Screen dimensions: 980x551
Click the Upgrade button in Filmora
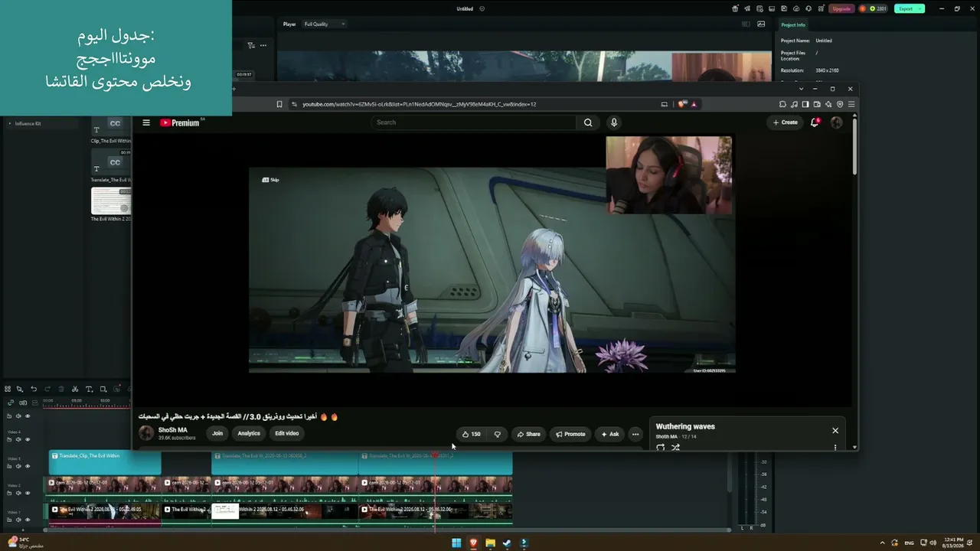coord(841,8)
